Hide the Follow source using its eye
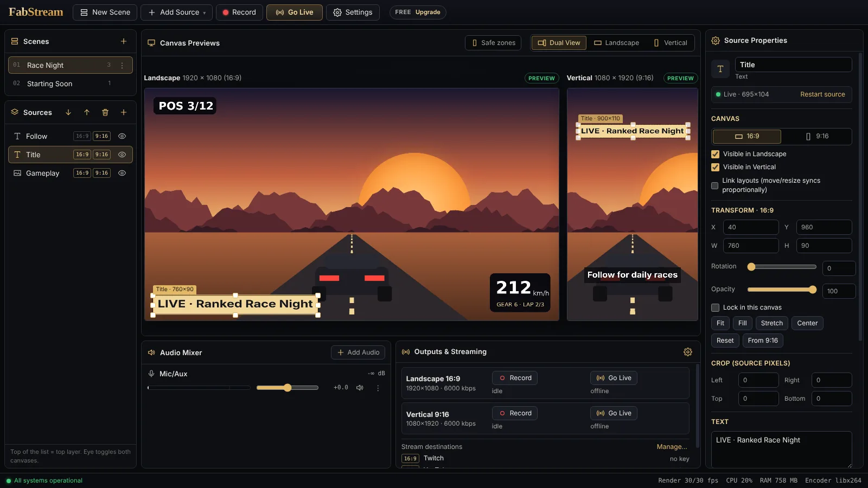Image resolution: width=868 pixels, height=488 pixels. click(x=122, y=136)
